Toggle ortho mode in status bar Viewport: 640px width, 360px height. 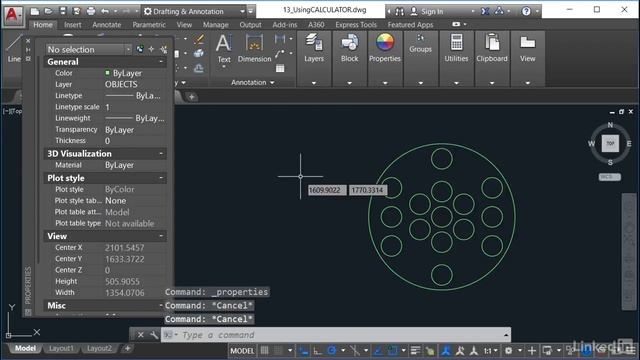tap(318, 351)
